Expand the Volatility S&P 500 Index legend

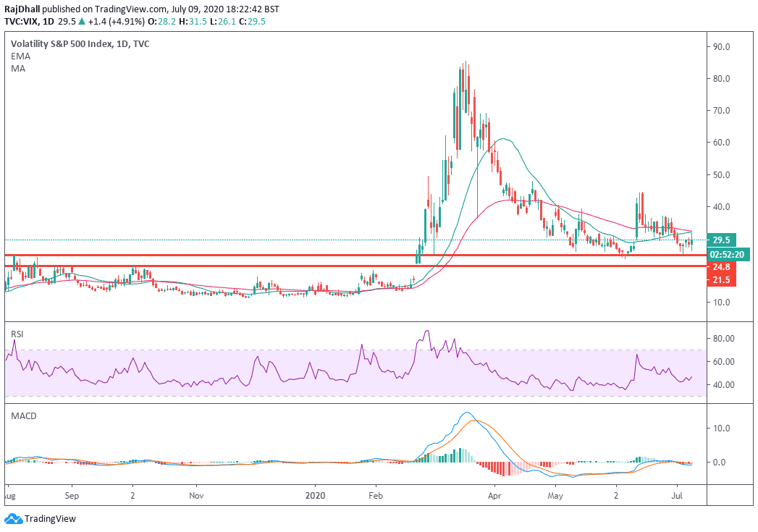80,43
